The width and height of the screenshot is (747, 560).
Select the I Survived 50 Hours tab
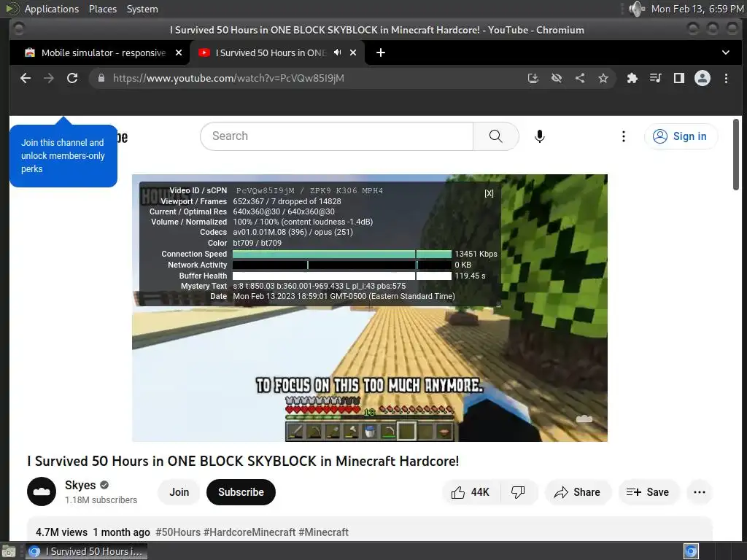tap(271, 52)
